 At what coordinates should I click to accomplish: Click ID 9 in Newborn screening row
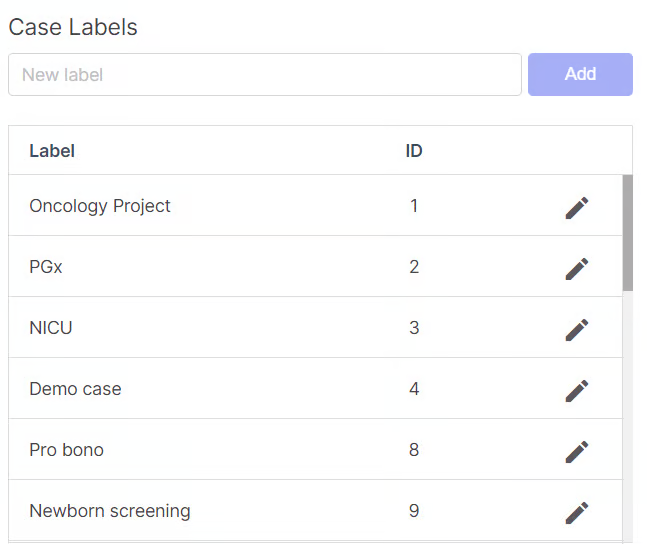pyautogui.click(x=414, y=511)
